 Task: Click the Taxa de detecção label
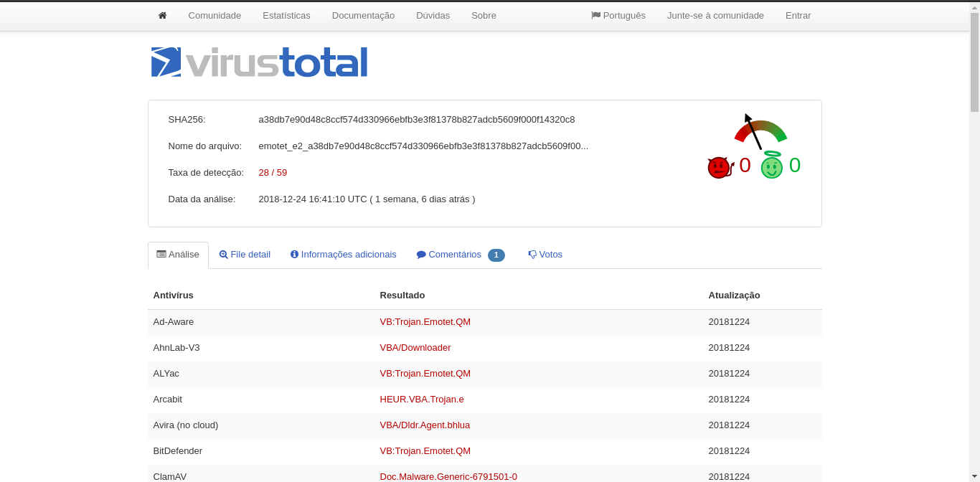(x=206, y=173)
